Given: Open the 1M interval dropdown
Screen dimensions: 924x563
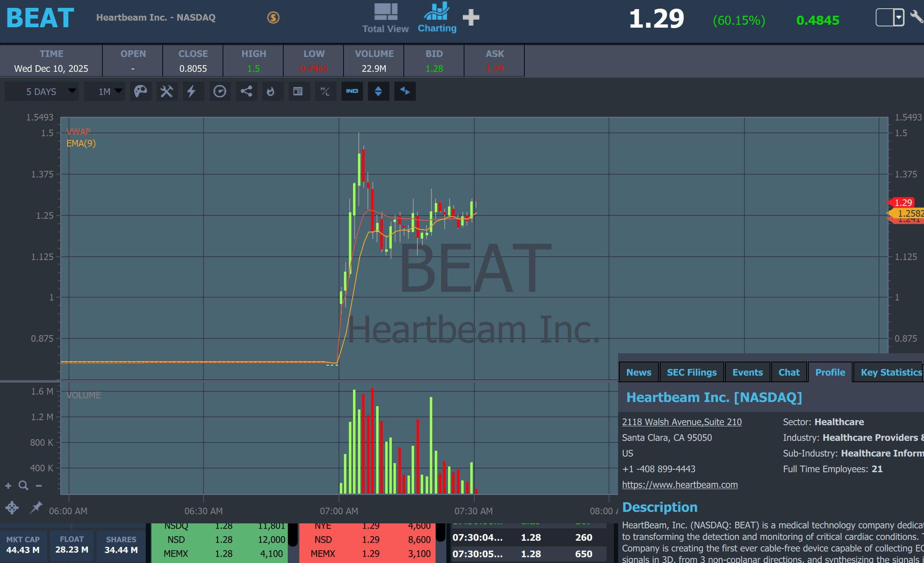Looking at the screenshot, I should [x=104, y=91].
